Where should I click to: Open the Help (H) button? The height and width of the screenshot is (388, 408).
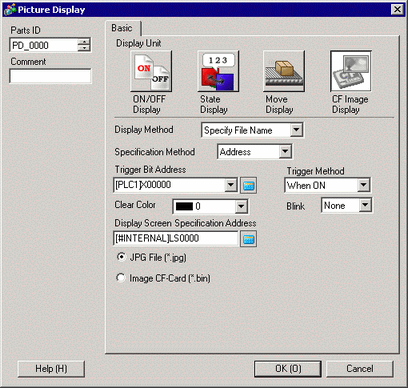(x=51, y=369)
